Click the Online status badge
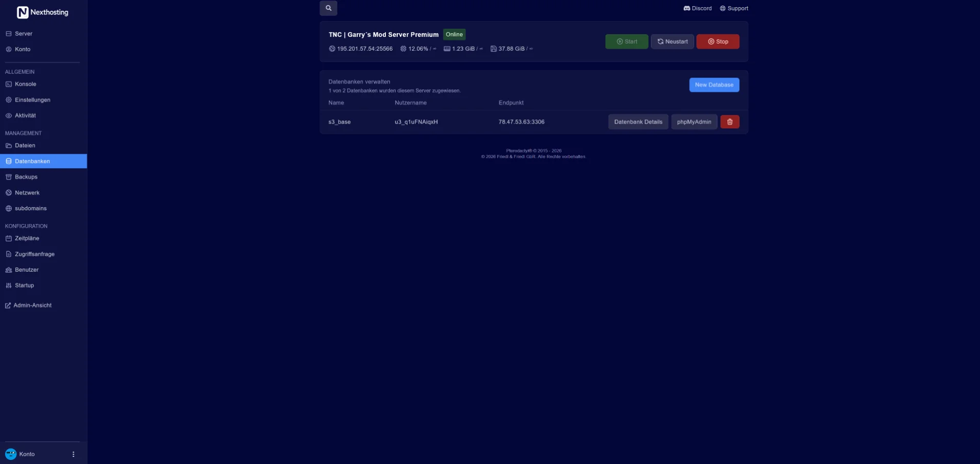The width and height of the screenshot is (980, 464). click(454, 35)
